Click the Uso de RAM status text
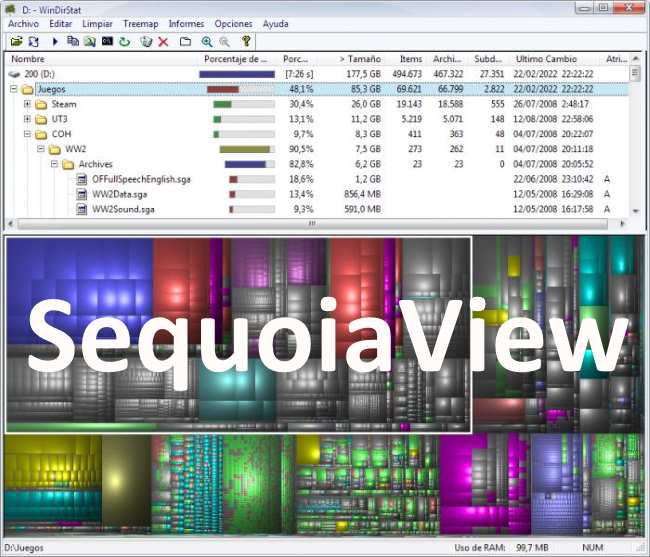650x557 pixels. (x=480, y=548)
